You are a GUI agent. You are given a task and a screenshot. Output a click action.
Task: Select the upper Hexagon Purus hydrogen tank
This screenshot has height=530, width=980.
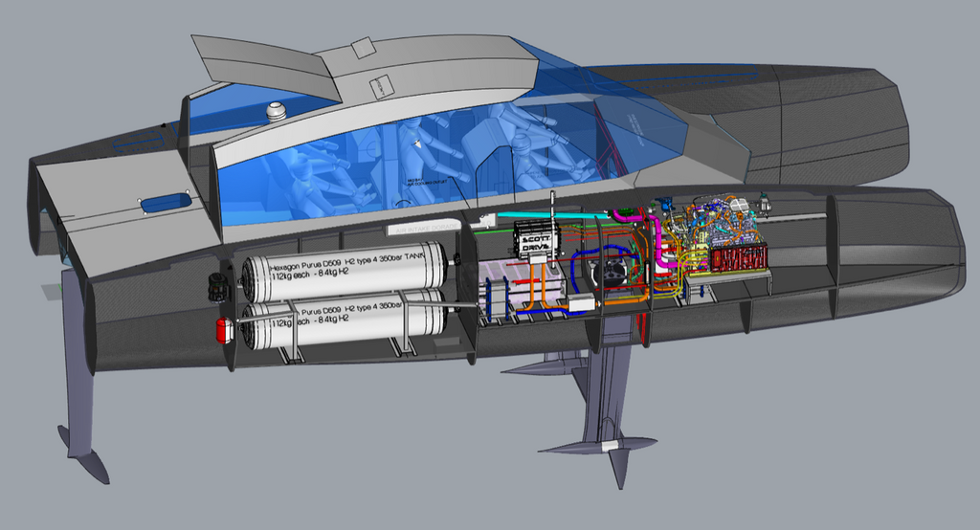coord(345,272)
